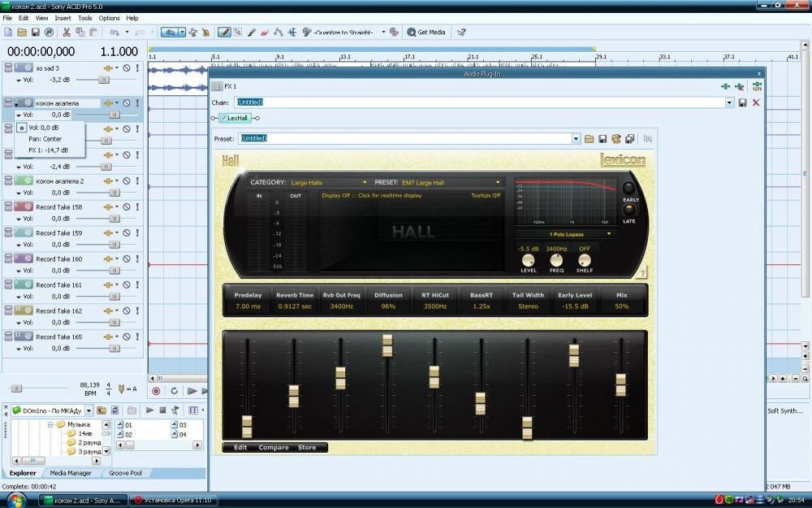812x508 pixels.
Task: Open the Insert menu
Action: pyautogui.click(x=63, y=18)
